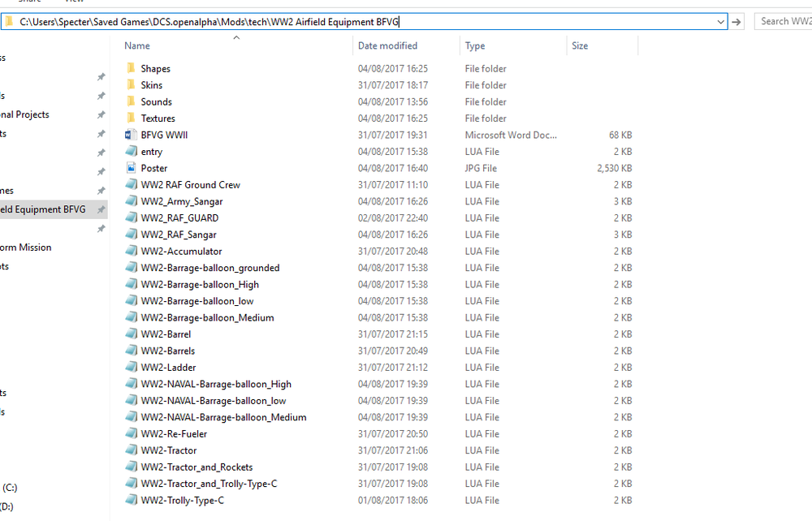Select the icon of WW2_Army_Sangar
The width and height of the screenshot is (812, 521).
(131, 200)
